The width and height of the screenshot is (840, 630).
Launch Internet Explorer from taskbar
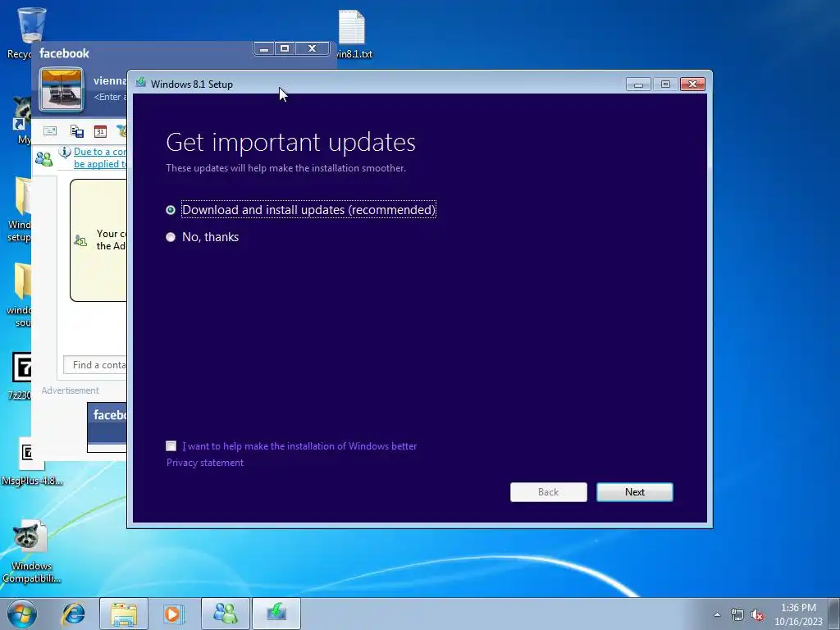(x=73, y=614)
